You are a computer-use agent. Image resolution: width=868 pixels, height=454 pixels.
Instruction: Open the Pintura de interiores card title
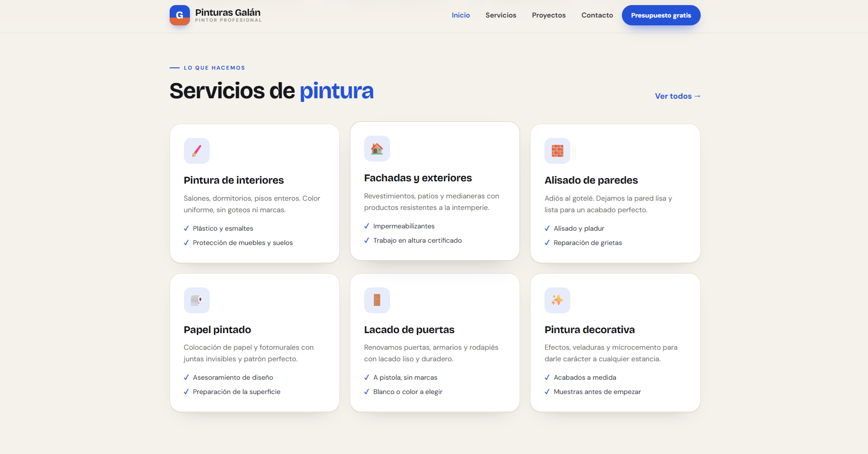click(x=234, y=180)
